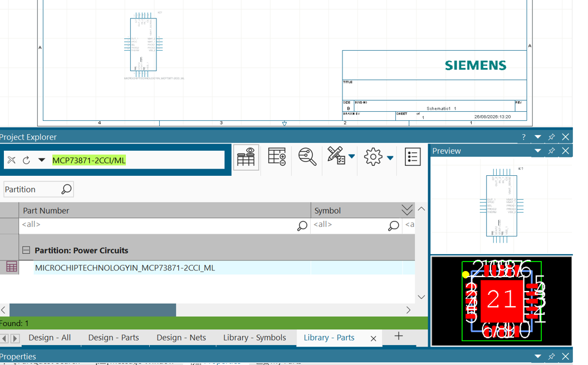Toggle the table preview view icon
588x365 pixels.
tap(246, 157)
